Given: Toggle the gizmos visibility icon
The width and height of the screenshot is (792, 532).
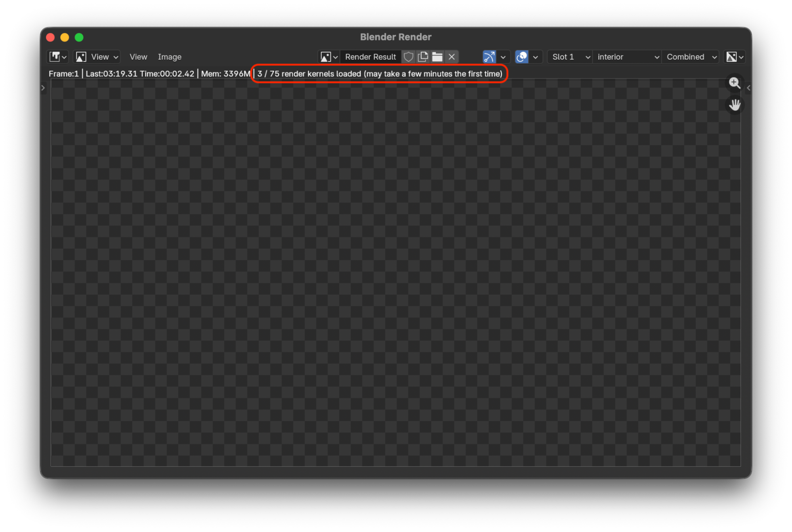Looking at the screenshot, I should [489, 57].
